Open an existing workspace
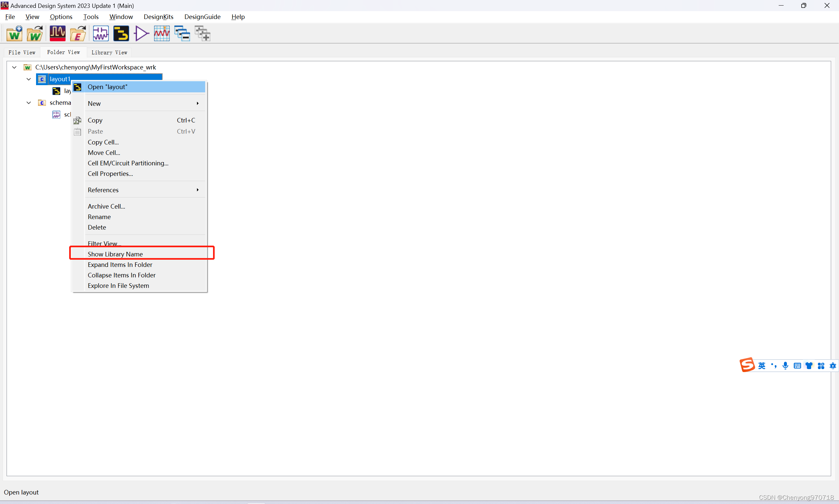This screenshot has width=839, height=504. click(x=35, y=33)
